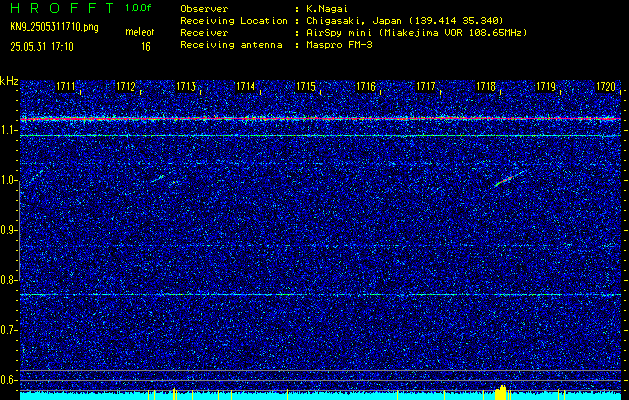This screenshot has width=629, height=400.
Task: Click the 1711 time marker
Action: point(65,86)
